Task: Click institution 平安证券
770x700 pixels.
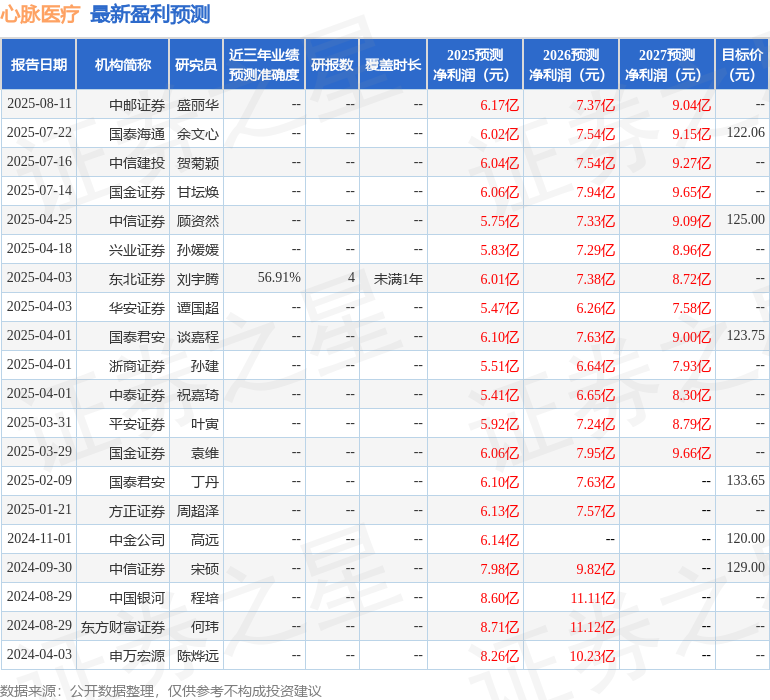Action: (x=137, y=424)
